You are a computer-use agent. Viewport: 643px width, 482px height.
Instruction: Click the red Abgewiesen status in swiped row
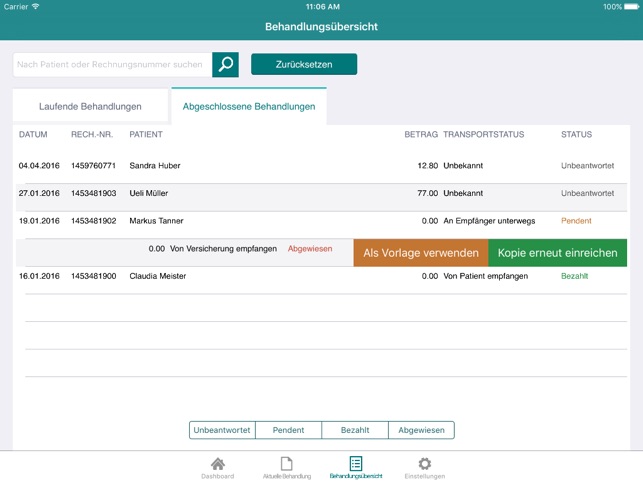[x=310, y=249]
